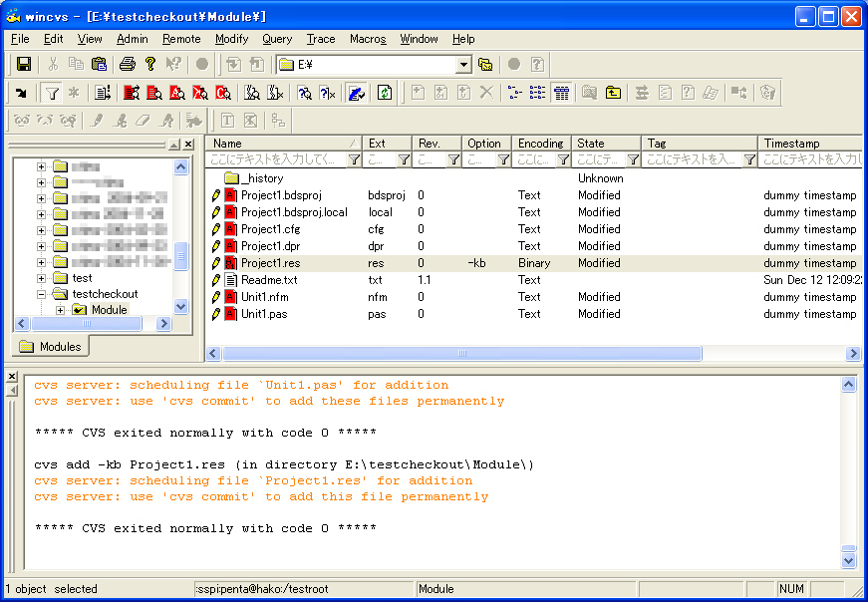
Task: Click the yellow question mark About icon
Action: [x=150, y=64]
